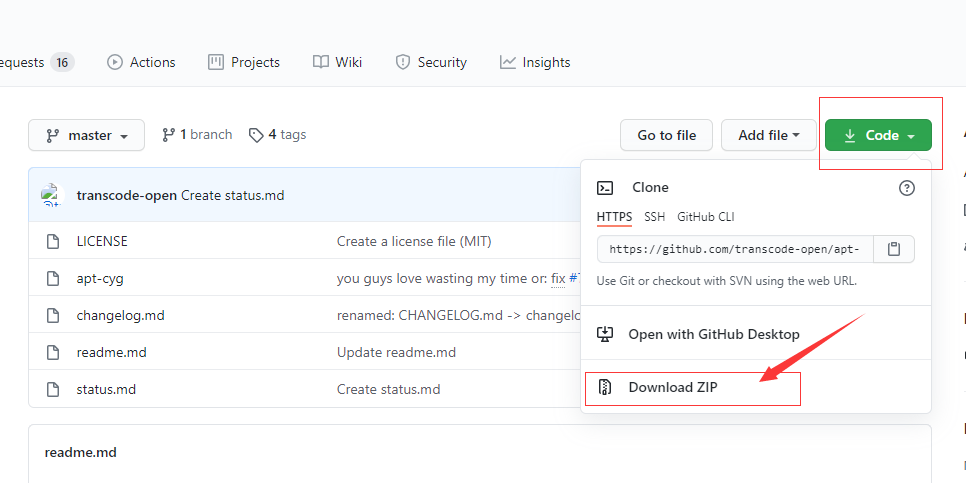Click the file icon next to apt-cyg
This screenshot has width=966, height=483.
(53, 278)
